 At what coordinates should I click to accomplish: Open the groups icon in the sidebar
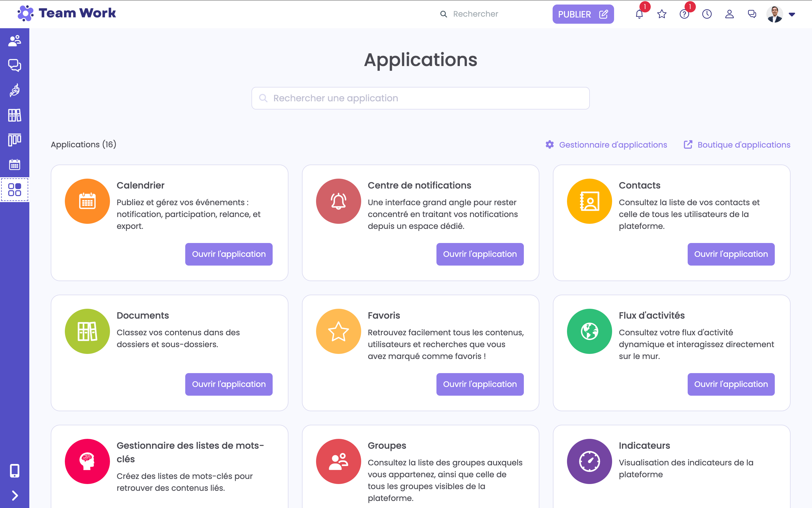pos(14,41)
